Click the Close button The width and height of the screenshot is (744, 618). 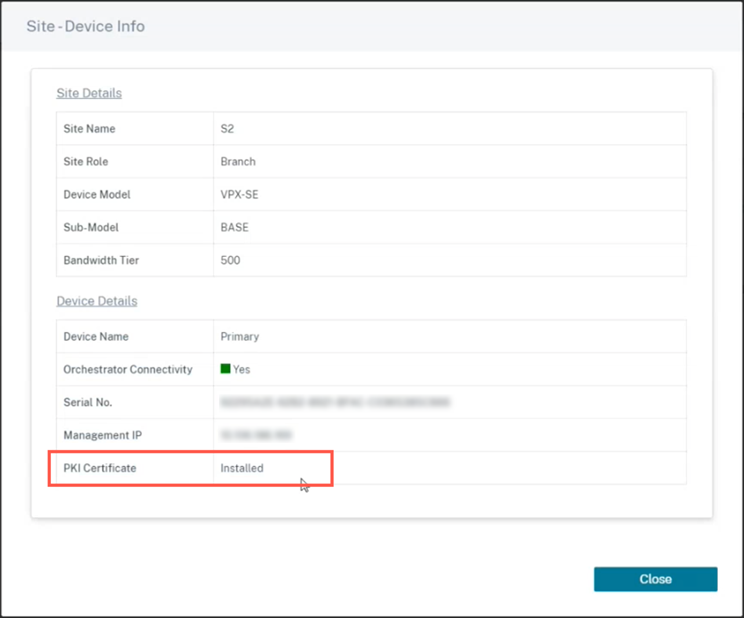click(x=655, y=579)
